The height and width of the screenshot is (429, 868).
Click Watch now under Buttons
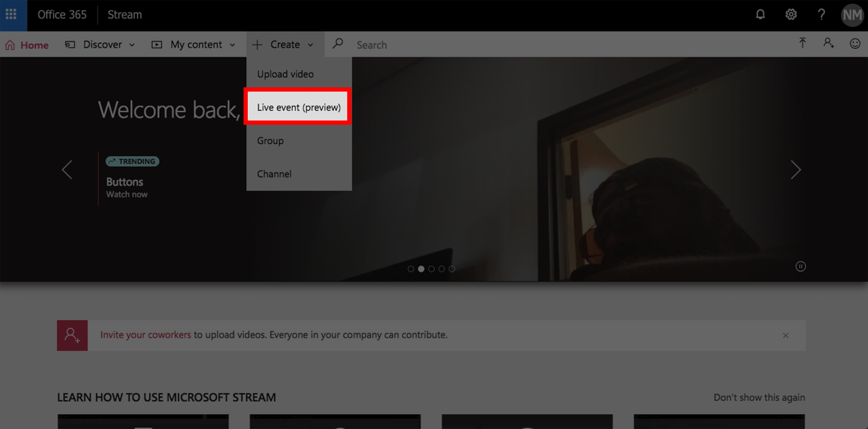(x=127, y=194)
